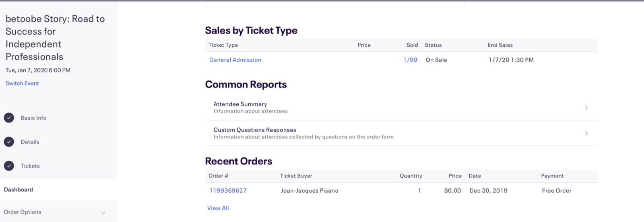The image size is (644, 222).
Task: Select the Jean-Jacques Pisano order row
Action: tap(401, 191)
